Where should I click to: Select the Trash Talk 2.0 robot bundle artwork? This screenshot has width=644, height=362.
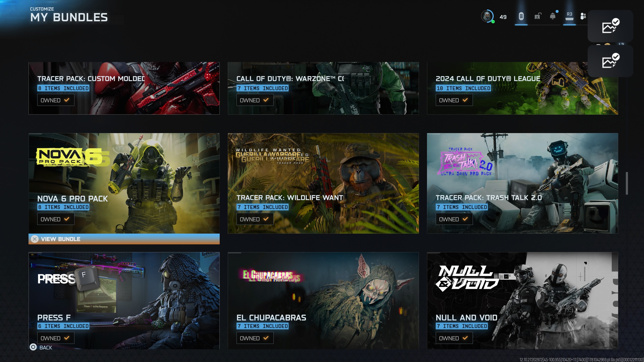coord(523,183)
